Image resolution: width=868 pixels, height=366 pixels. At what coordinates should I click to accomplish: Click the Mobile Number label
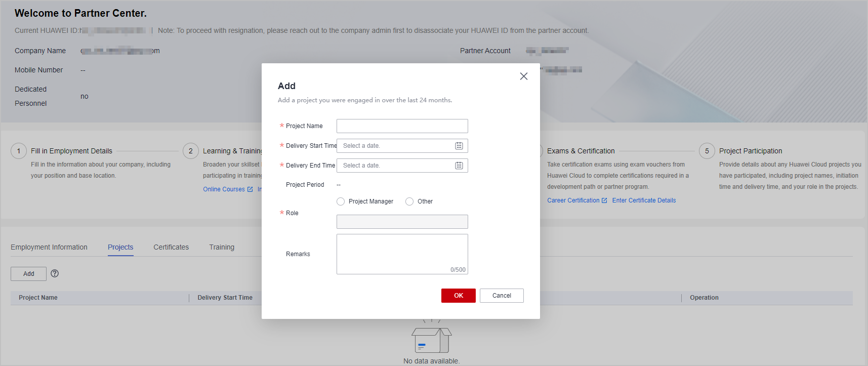click(x=38, y=70)
